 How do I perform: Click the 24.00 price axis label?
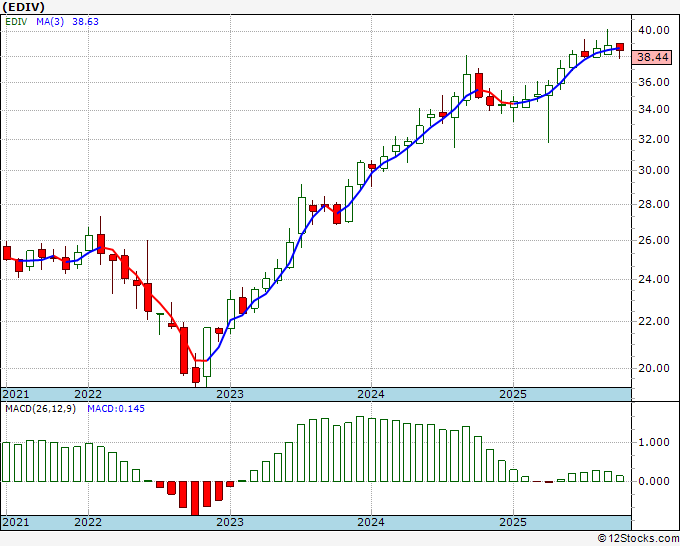tap(654, 279)
